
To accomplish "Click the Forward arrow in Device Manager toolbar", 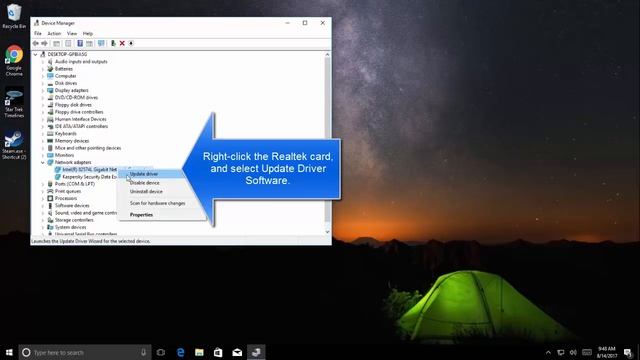I will click(44, 43).
